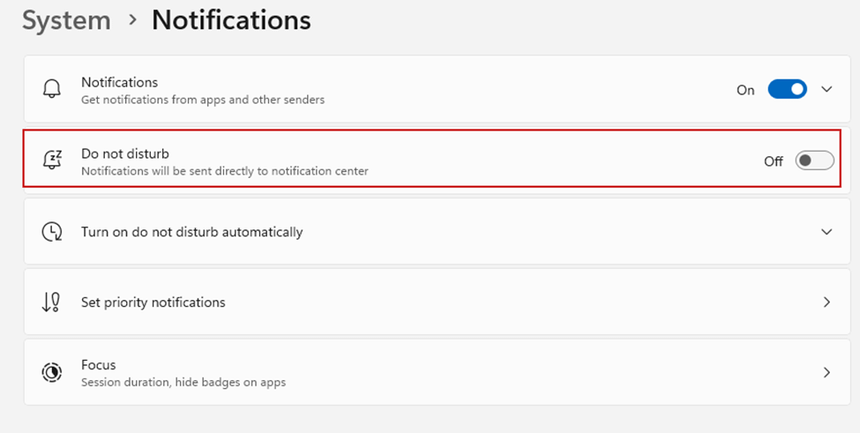This screenshot has width=860, height=433.
Task: Open Set priority notifications via right chevron
Action: [827, 302]
